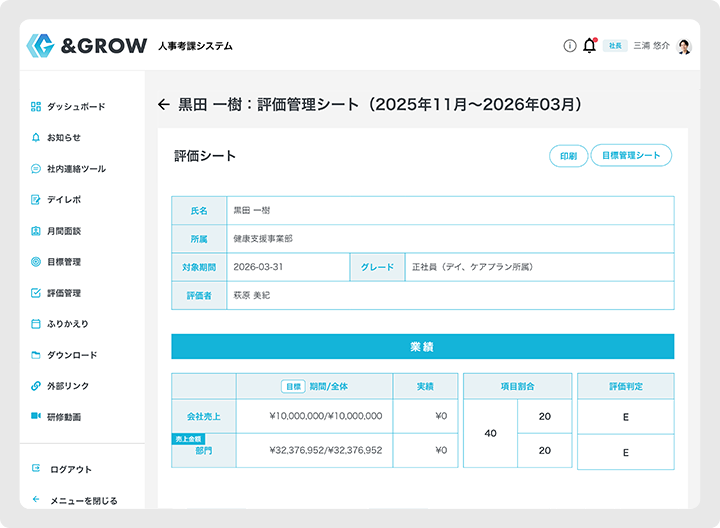The height and width of the screenshot is (528, 720).
Task: Click the ¥32,376,952/¥32,376,952 target cell
Action: pyautogui.click(x=315, y=450)
